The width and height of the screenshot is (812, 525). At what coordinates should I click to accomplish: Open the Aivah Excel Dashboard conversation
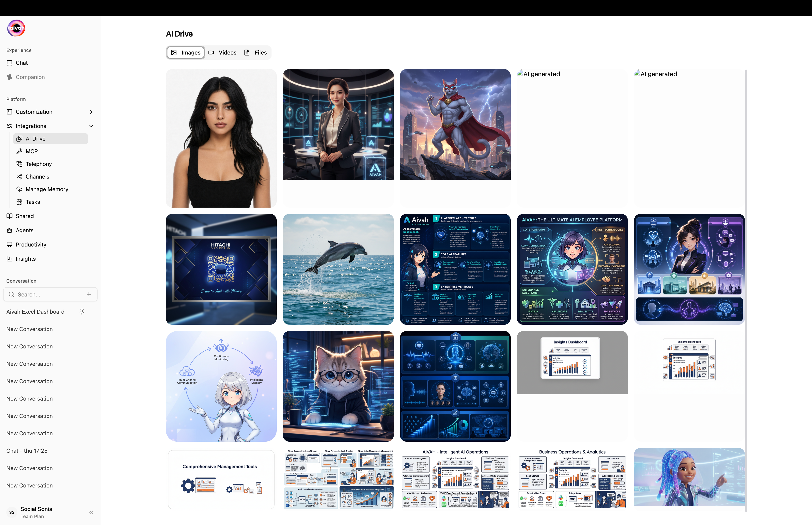click(35, 312)
